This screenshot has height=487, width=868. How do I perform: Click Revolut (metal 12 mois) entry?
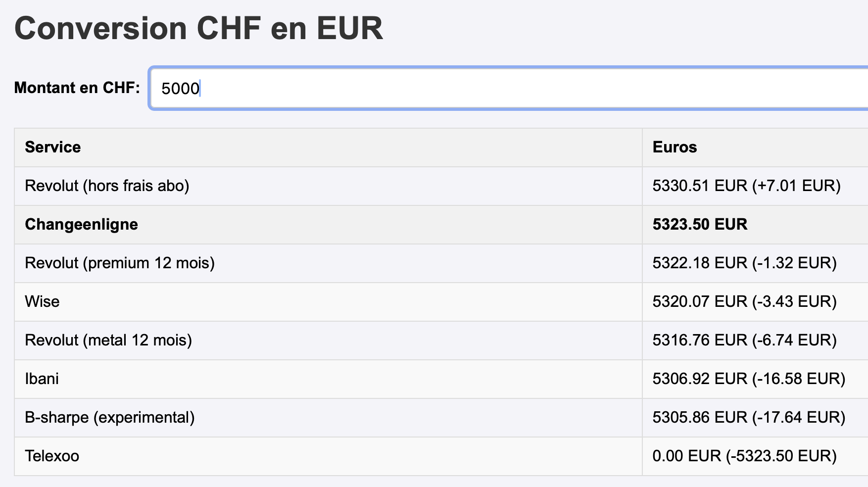click(108, 340)
